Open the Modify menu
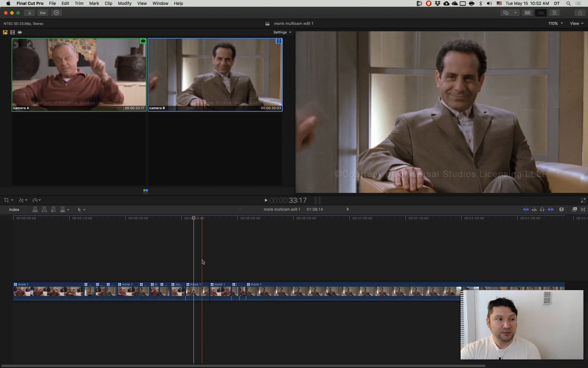This screenshot has width=588, height=368. (124, 3)
